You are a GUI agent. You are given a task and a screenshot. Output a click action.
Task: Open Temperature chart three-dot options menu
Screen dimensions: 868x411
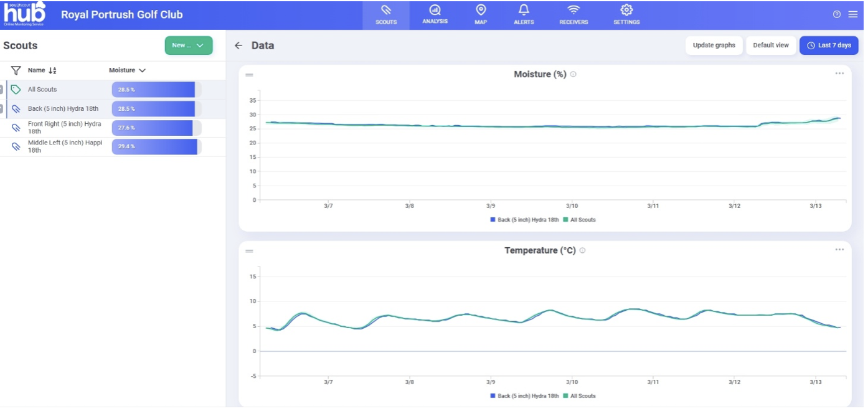click(839, 250)
